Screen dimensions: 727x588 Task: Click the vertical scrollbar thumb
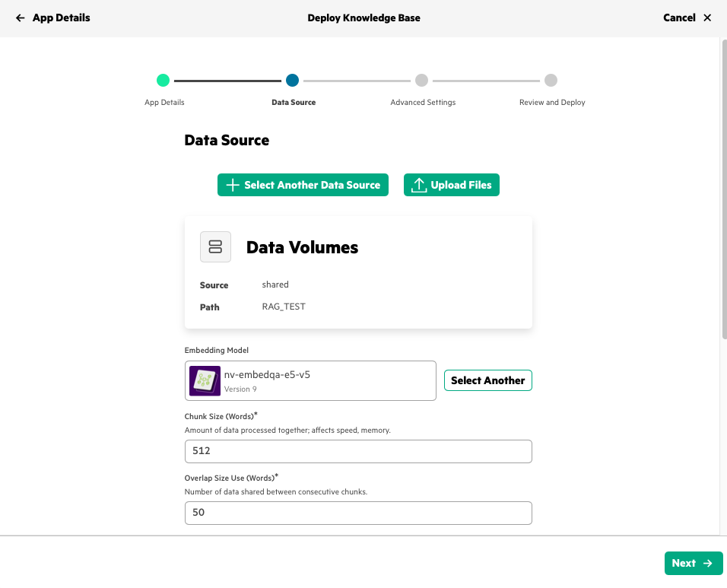point(724,189)
